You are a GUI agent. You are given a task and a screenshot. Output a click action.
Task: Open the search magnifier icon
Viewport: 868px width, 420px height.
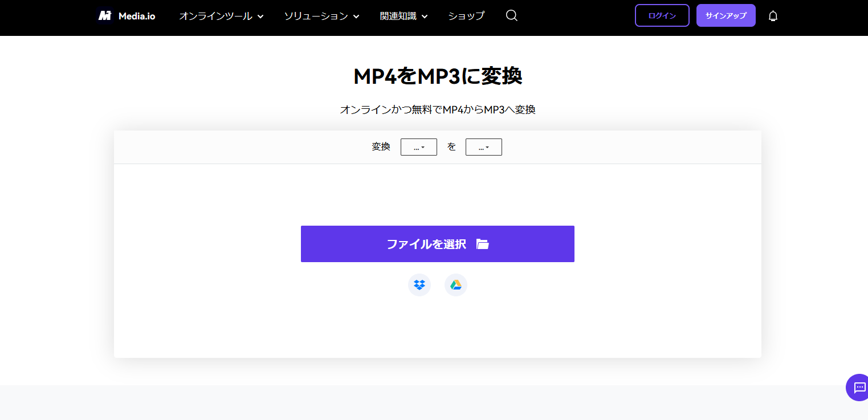[512, 16]
